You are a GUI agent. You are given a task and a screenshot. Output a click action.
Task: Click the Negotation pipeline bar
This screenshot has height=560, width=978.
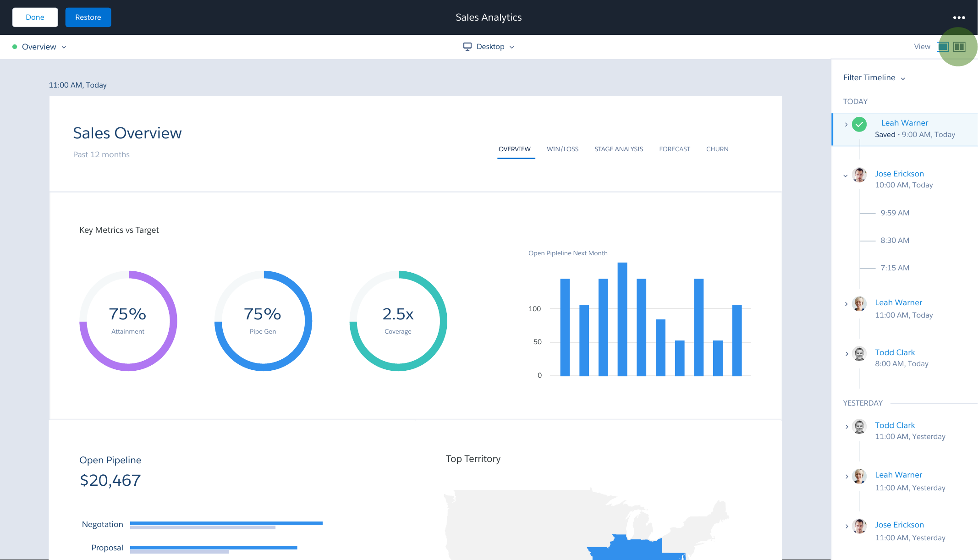coord(226,525)
